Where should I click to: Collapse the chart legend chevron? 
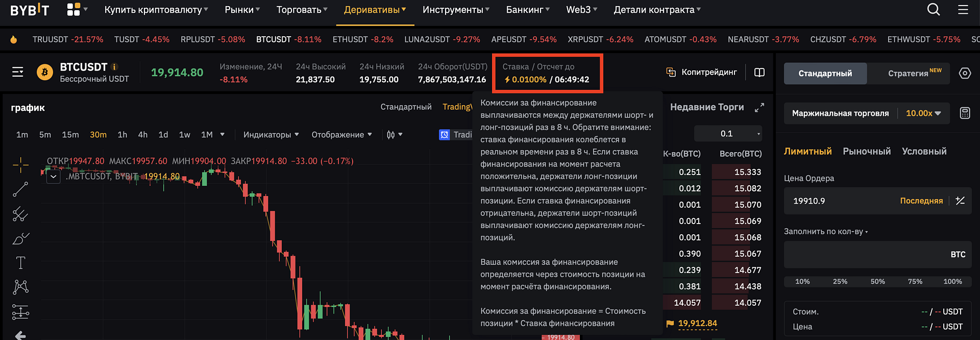click(x=54, y=177)
